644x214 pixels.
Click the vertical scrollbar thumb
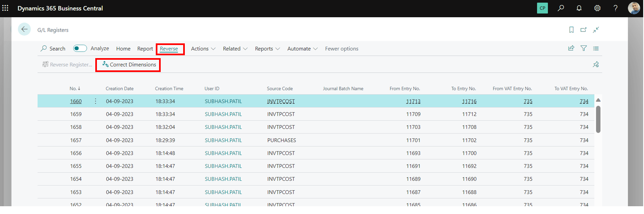click(598, 119)
